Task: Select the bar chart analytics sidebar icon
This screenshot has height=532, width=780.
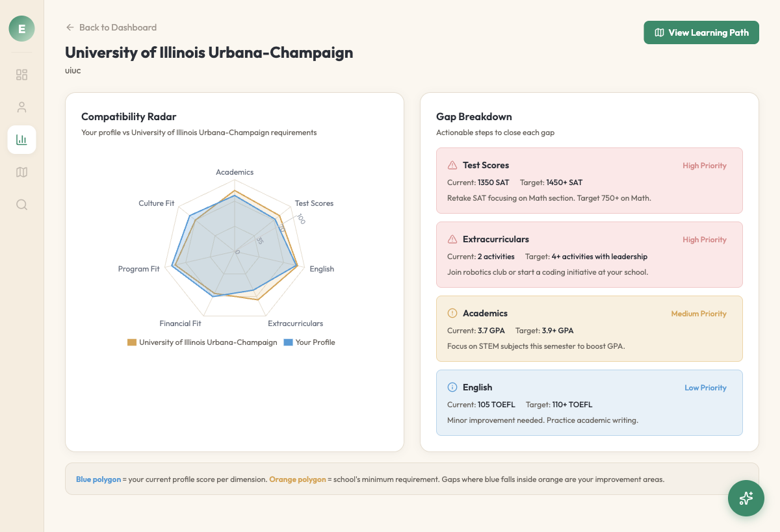Action: pyautogui.click(x=21, y=140)
